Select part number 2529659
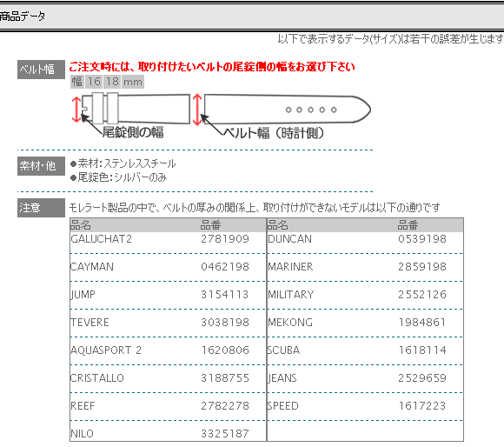The height and width of the screenshot is (447, 504). (x=422, y=377)
